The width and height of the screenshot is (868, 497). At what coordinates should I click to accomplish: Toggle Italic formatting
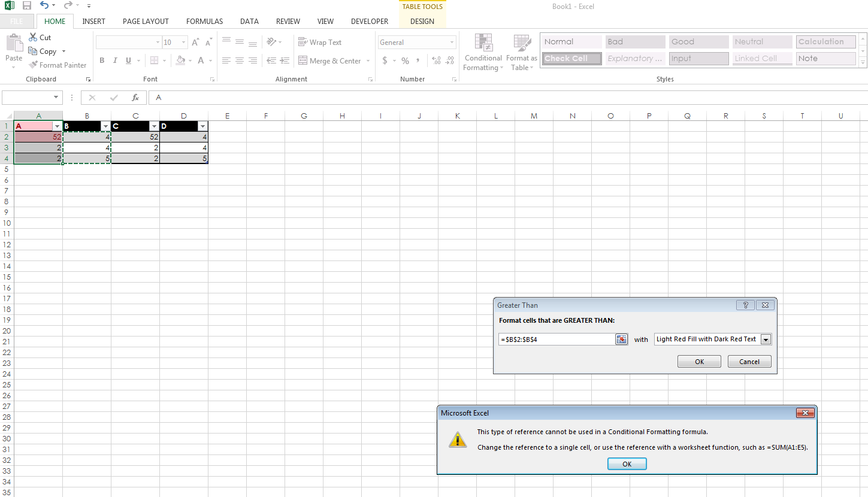point(115,60)
